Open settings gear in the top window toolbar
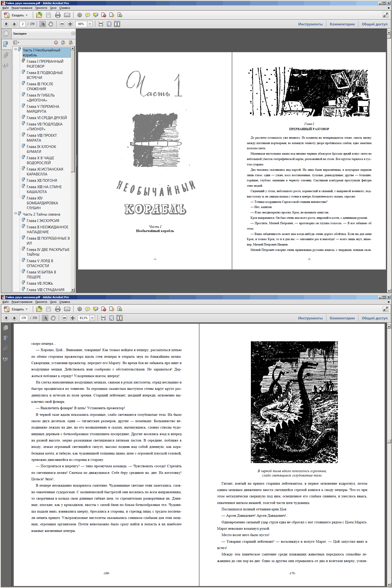This screenshot has height=588, width=392. (x=79, y=15)
